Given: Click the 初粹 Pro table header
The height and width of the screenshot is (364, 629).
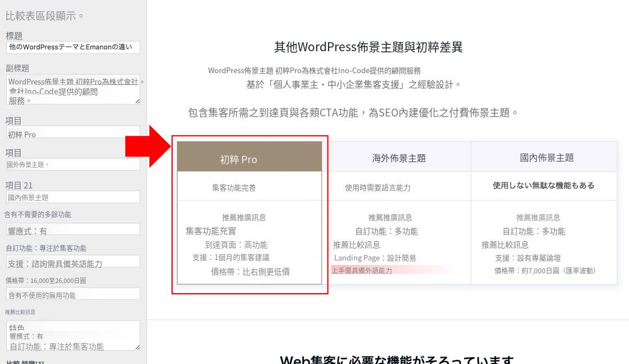Looking at the screenshot, I should [249, 156].
